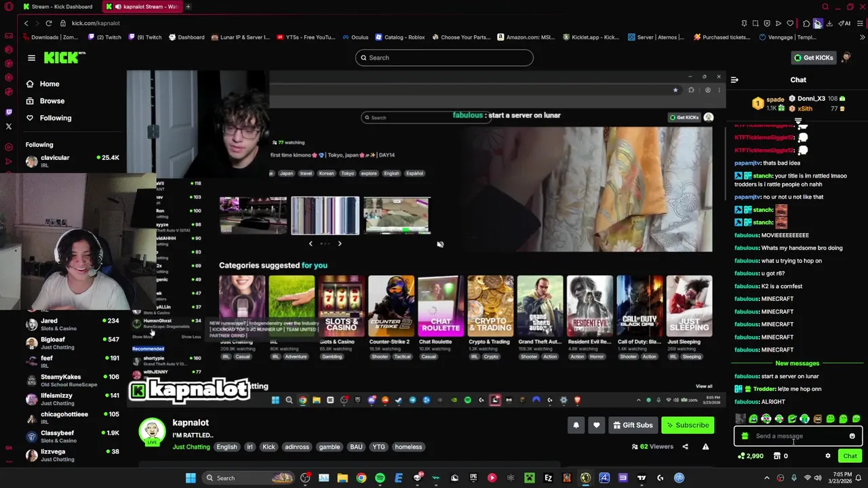The image size is (868, 488).
Task: Open Google Chrome from the taskbar
Action: click(361, 478)
